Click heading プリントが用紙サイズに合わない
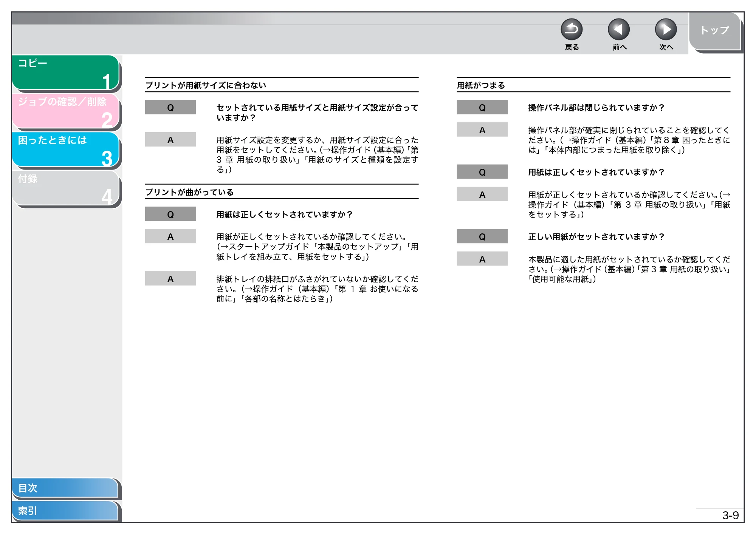 [206, 85]
